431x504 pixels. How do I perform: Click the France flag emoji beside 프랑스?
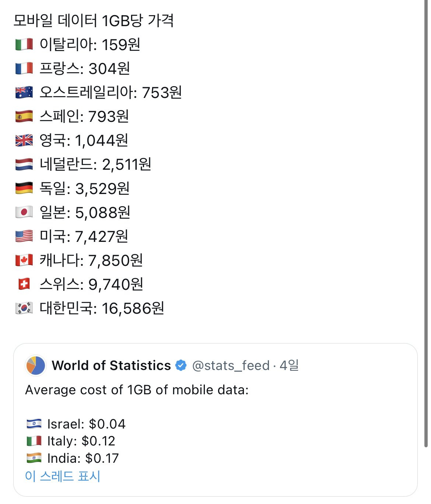(x=24, y=68)
